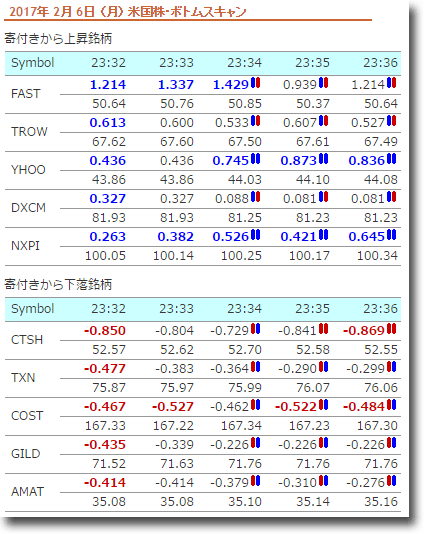Click the candlestick icon next to TROW 0.607

click(324, 121)
